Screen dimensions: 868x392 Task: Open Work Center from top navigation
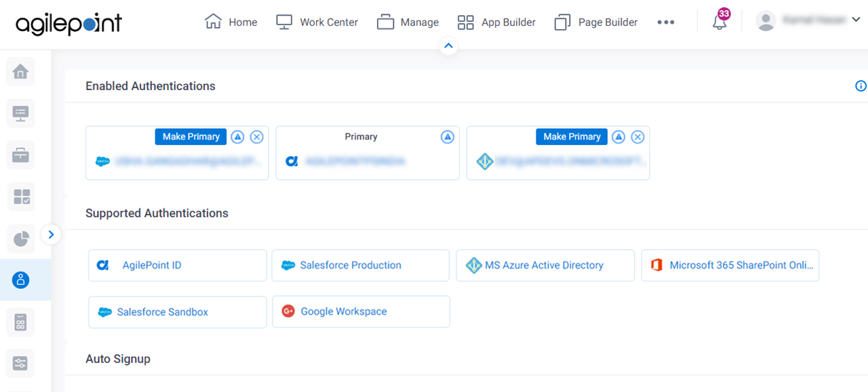[x=317, y=22]
